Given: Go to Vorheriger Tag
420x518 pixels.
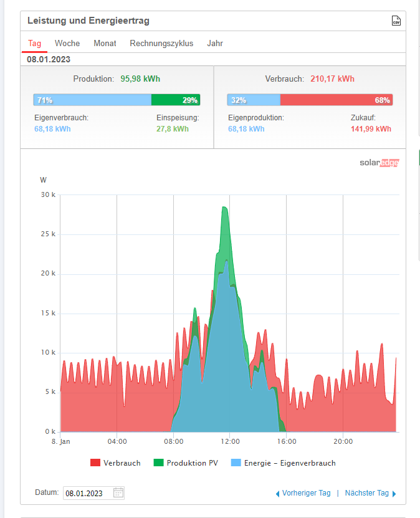Looking at the screenshot, I should tap(306, 493).
